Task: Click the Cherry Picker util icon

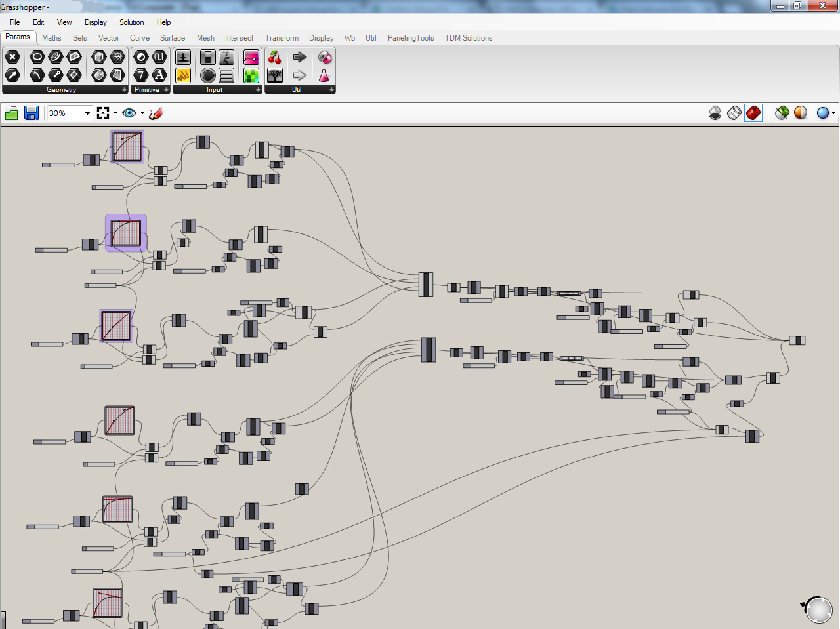Action: tap(275, 58)
